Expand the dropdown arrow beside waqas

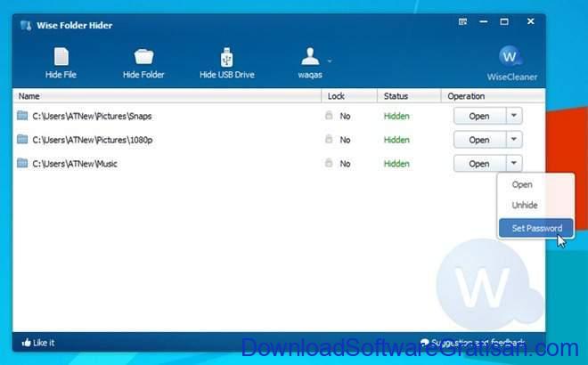click(x=330, y=61)
